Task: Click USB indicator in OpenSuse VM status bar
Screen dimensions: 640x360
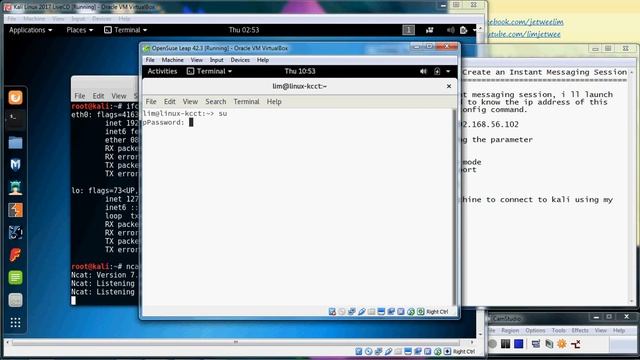Action: (362, 312)
